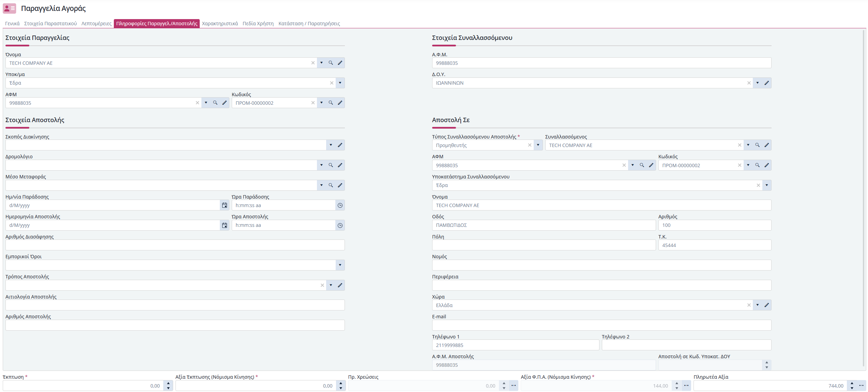
Task: Increase the Έκπτωση value with the up arrow
Action: point(168,383)
